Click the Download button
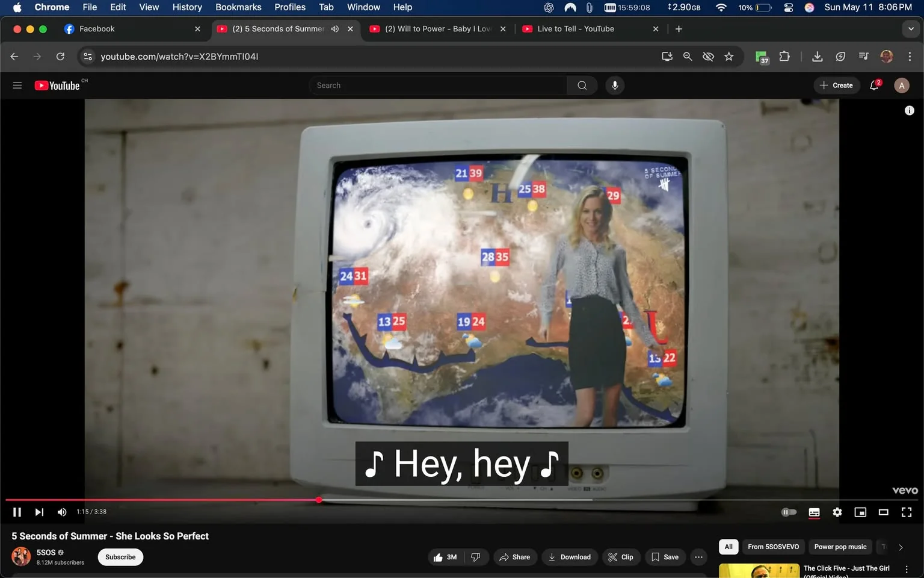The image size is (924, 578). pyautogui.click(x=570, y=557)
